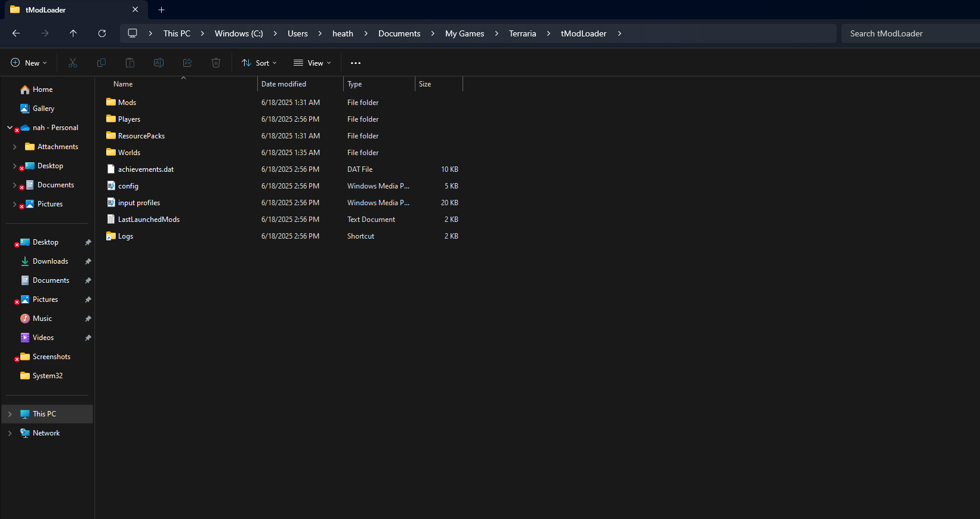
Task: Navigate up one folder level
Action: pos(73,33)
